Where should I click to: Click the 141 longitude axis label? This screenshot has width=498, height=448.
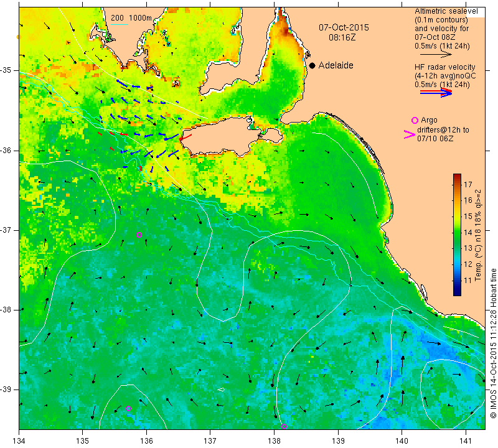(466, 441)
